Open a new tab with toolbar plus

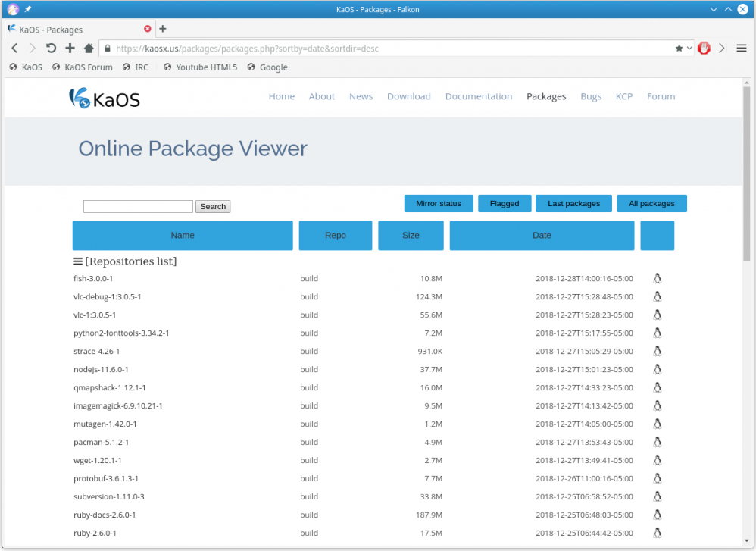(70, 49)
